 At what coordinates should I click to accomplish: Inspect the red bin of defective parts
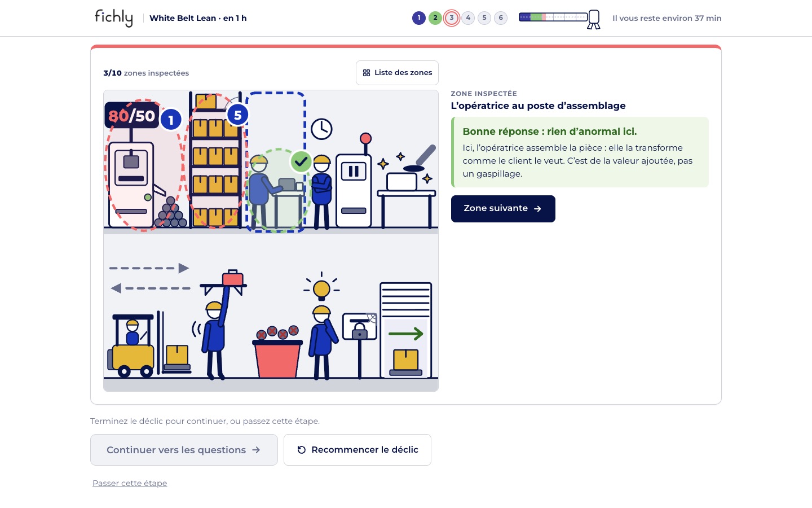(x=277, y=352)
